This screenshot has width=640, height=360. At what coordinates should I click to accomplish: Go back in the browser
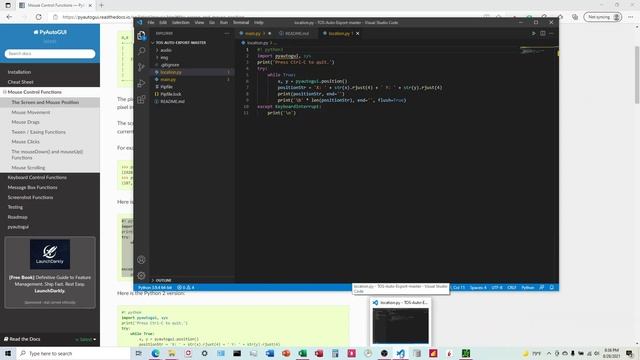tap(9, 17)
